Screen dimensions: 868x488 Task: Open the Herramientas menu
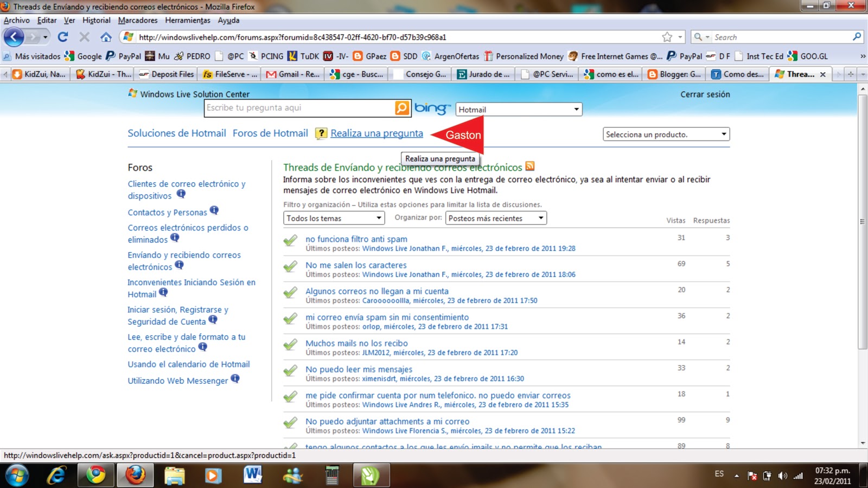pyautogui.click(x=188, y=20)
